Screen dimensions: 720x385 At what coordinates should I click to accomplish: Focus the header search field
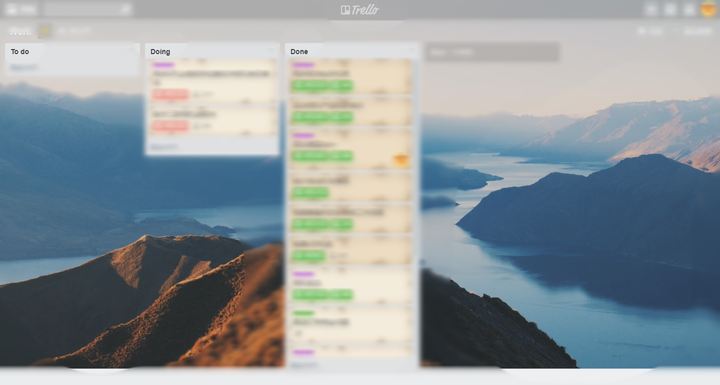click(x=87, y=9)
